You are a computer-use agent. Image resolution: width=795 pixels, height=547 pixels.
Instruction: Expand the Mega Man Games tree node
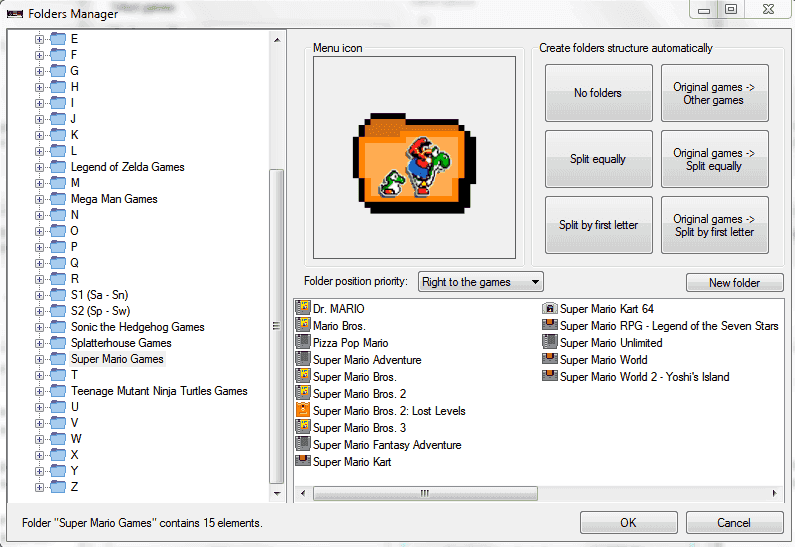(39, 199)
